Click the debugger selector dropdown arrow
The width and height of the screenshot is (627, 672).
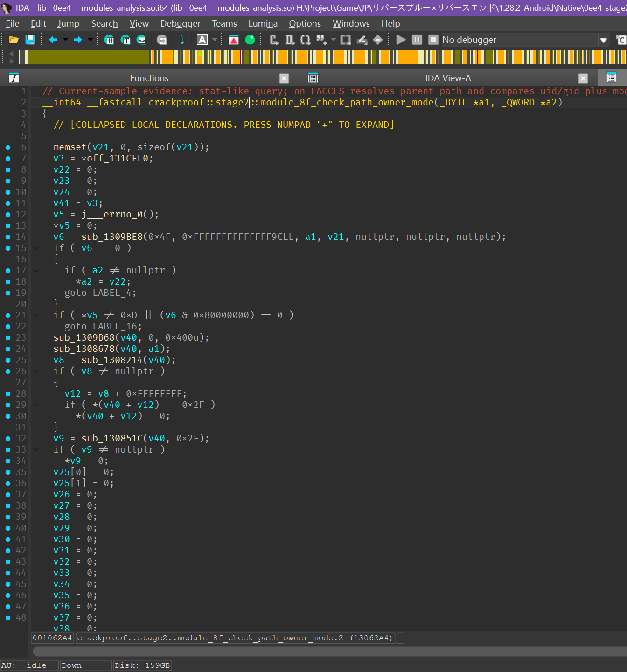[604, 40]
